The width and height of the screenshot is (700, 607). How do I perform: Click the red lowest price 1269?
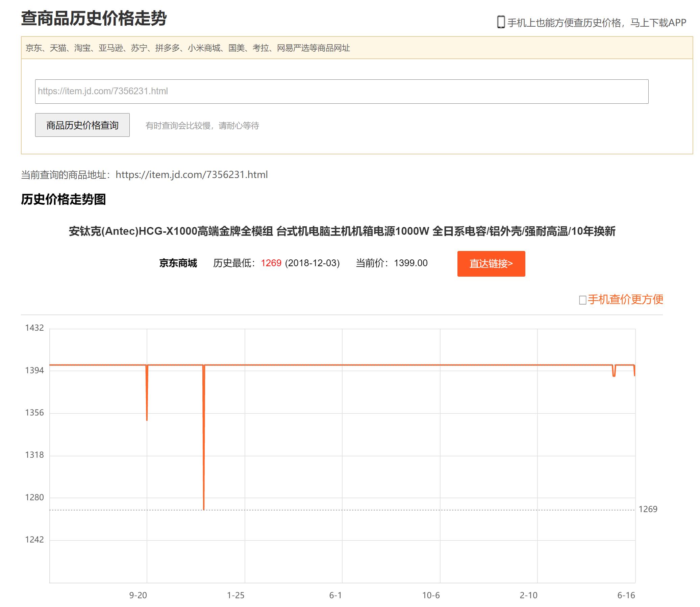click(x=271, y=263)
